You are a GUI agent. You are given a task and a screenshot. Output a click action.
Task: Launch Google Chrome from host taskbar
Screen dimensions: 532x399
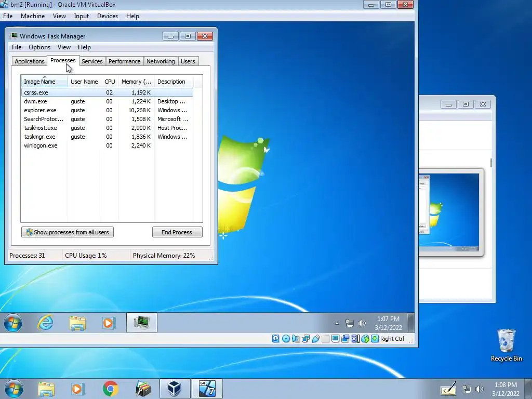(x=110, y=389)
